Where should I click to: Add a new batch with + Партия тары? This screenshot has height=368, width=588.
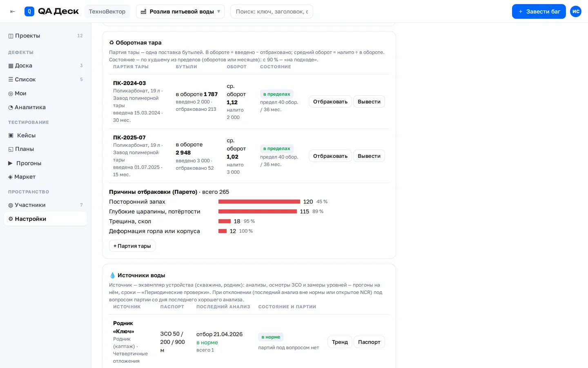pos(132,246)
